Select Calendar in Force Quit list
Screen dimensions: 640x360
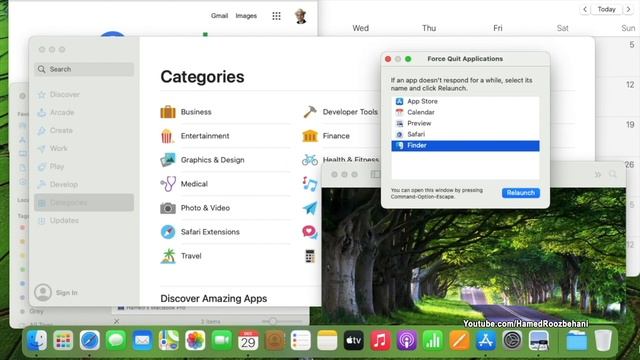tap(465, 112)
